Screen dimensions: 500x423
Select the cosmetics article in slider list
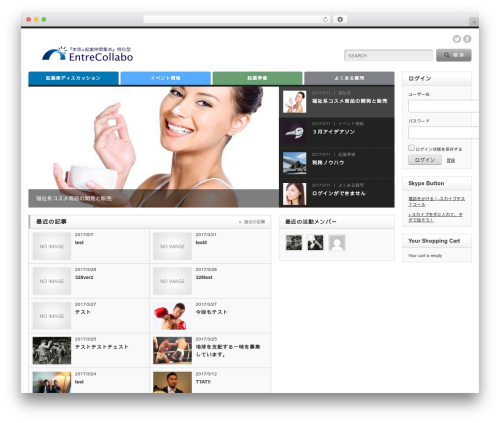point(337,102)
